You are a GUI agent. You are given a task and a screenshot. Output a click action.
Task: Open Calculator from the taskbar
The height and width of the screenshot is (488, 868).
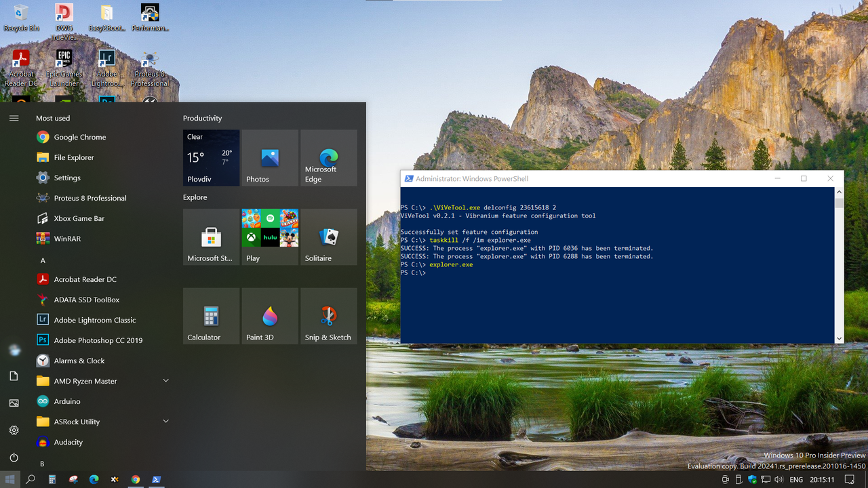pos(52,479)
